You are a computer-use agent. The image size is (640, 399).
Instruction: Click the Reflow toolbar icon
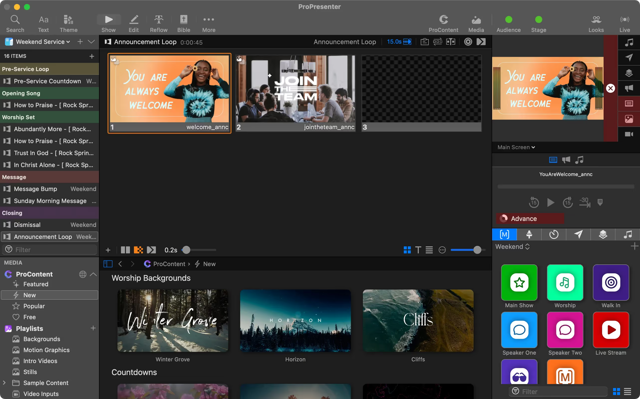158,24
